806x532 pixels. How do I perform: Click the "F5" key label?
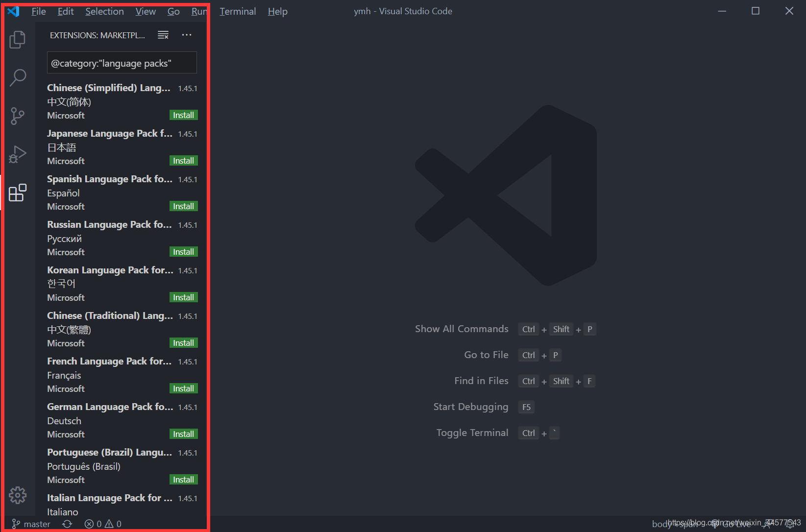(x=526, y=407)
